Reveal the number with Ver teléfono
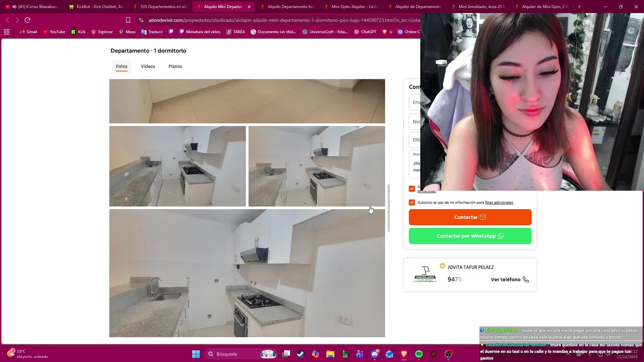 pos(510,280)
